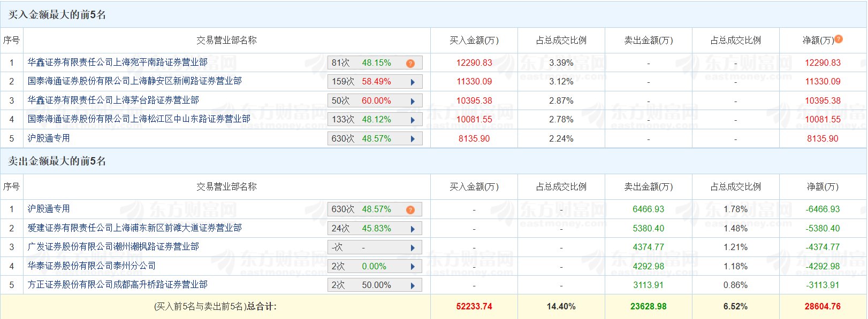868x319 pixels.
Task: Click net amount -4292.98 cell
Action: (823, 266)
